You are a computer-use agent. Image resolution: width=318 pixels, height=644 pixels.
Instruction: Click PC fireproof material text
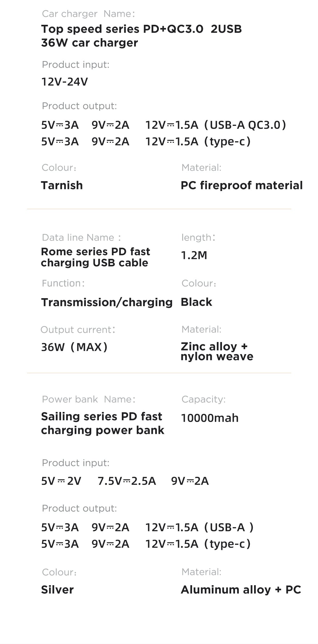click(x=242, y=185)
